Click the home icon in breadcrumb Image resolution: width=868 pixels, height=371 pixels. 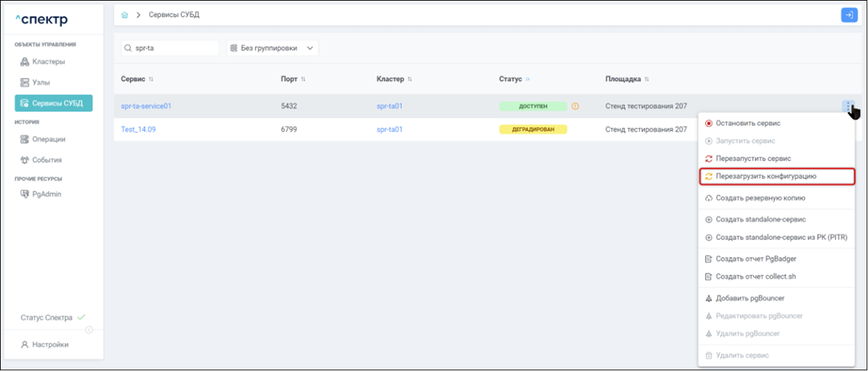click(x=125, y=15)
